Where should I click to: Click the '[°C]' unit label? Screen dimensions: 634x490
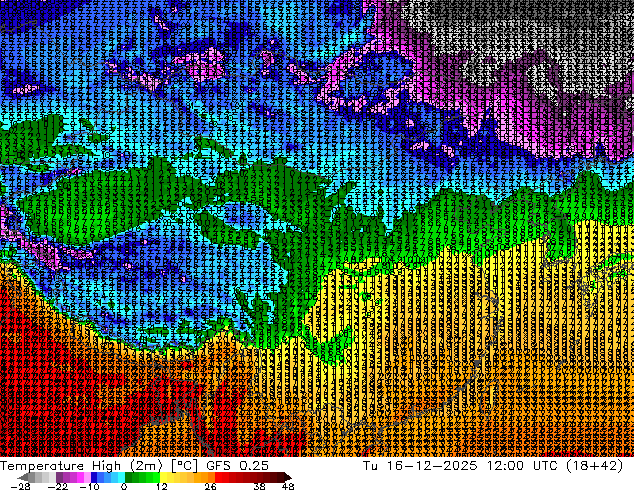click(x=184, y=466)
